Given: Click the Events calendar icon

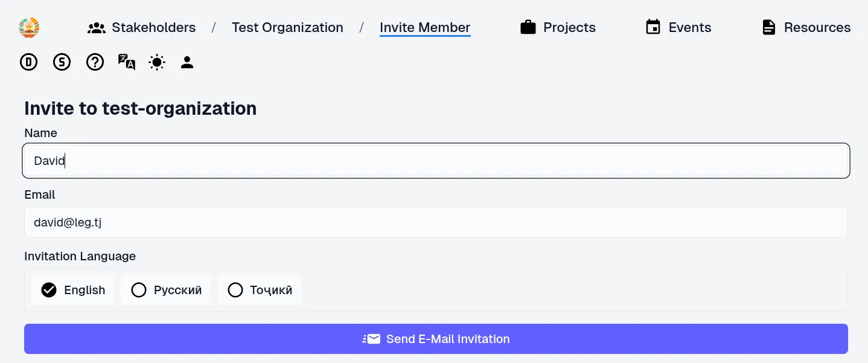Looking at the screenshot, I should click(x=653, y=27).
